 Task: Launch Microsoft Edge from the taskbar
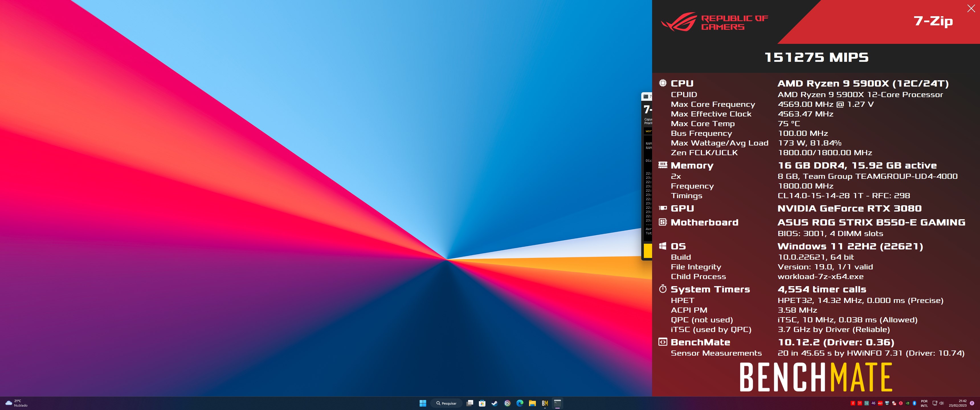click(520, 403)
